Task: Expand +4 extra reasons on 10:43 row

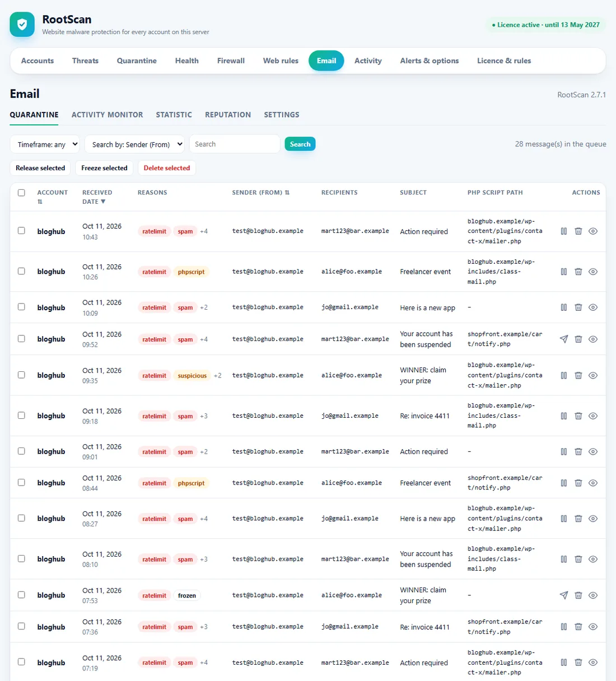Action: tap(204, 231)
